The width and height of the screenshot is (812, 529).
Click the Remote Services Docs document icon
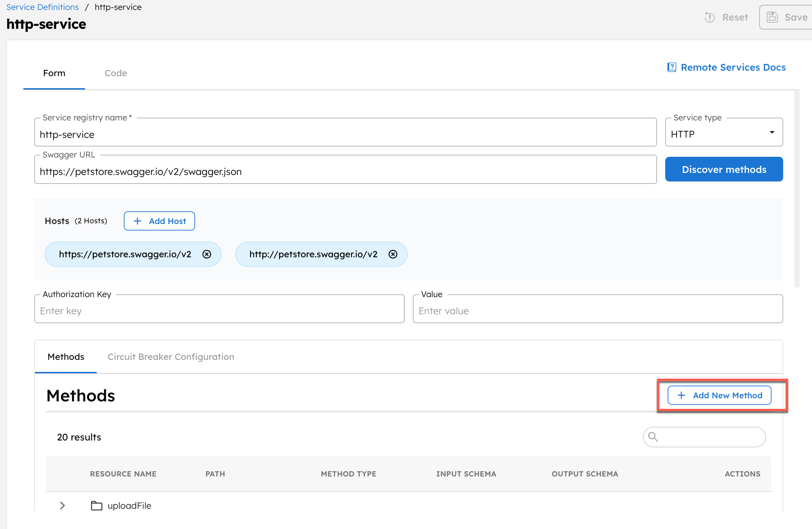(672, 67)
